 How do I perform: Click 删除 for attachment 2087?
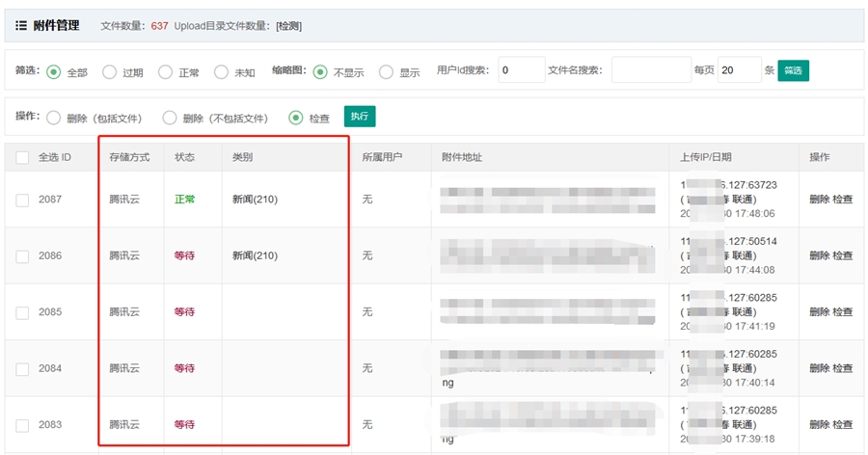pyautogui.click(x=819, y=200)
